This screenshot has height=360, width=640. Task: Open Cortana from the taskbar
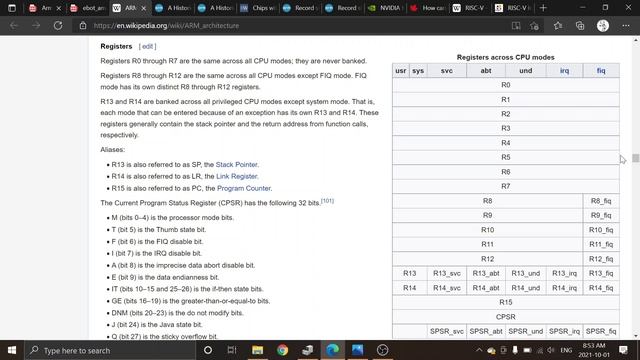[x=207, y=350]
